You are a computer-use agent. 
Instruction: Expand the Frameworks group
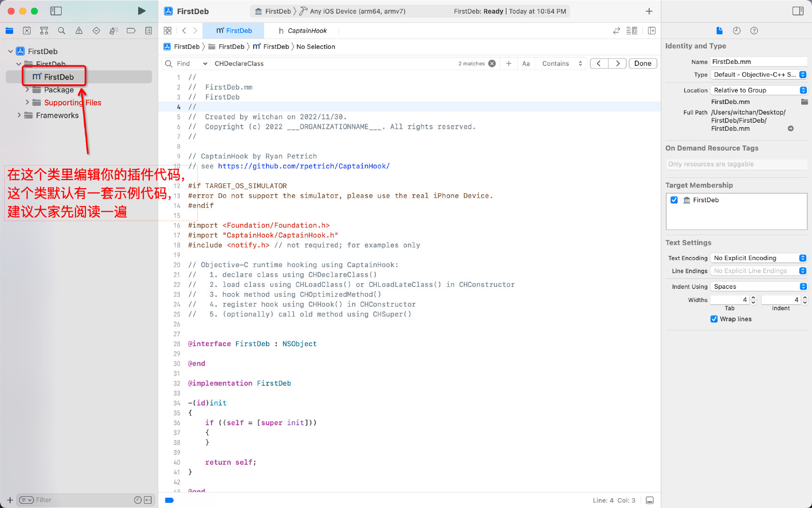(19, 115)
